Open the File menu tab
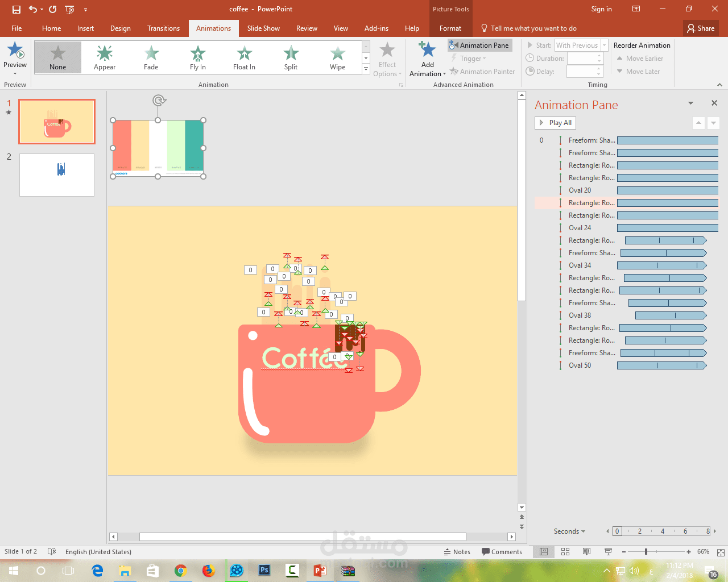 pos(16,28)
